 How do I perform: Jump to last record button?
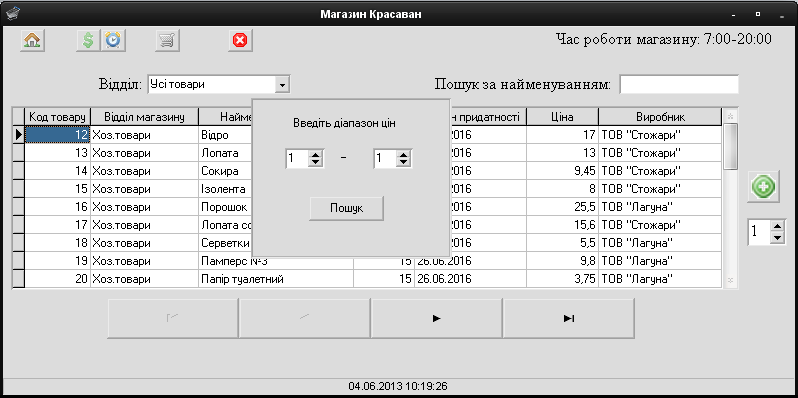[569, 319]
